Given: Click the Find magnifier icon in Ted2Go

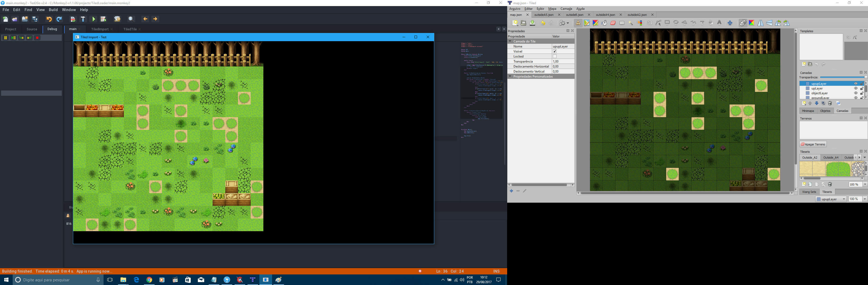Looking at the screenshot, I should [x=131, y=19].
